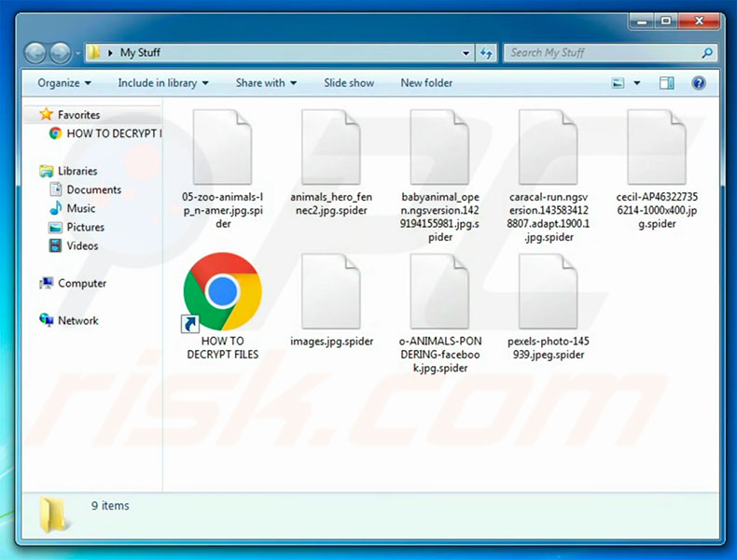This screenshot has width=737, height=560.
Task: Select the pexels-photo-145939.jpeg.spider file
Action: [548, 293]
